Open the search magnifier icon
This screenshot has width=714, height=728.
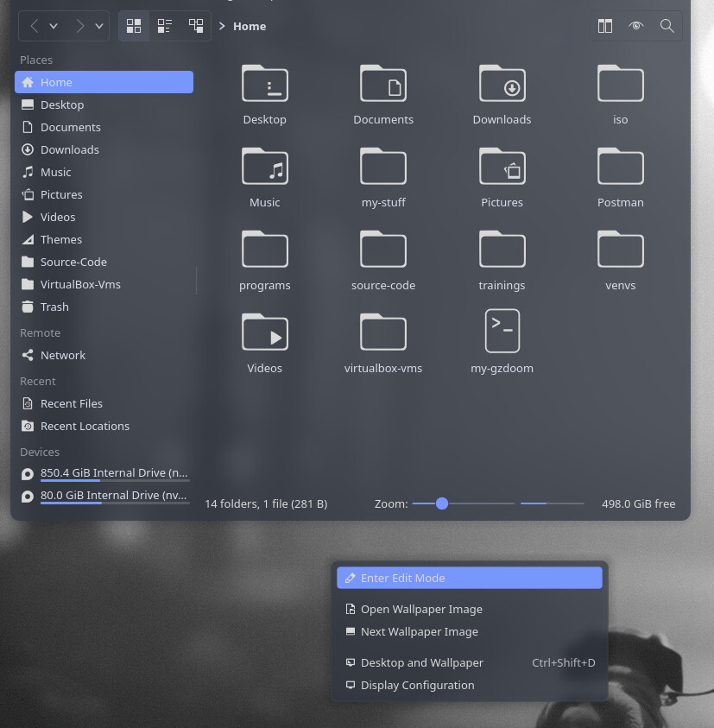[667, 26]
